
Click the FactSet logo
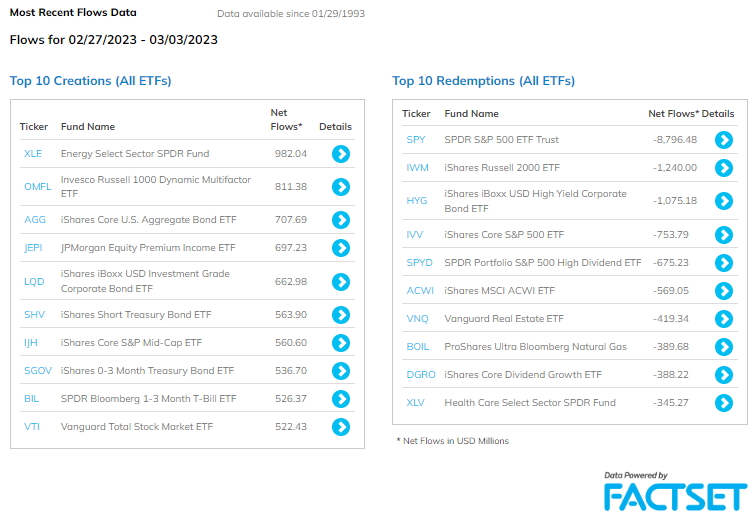click(675, 497)
